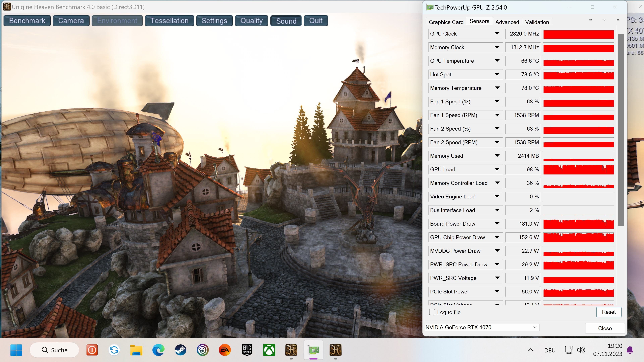Open the GPU Load sensor dropdown
This screenshot has height=362, width=644.
(497, 169)
